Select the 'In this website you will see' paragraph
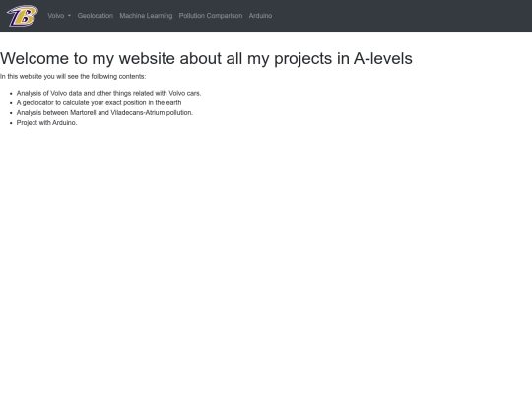Viewport: 532px width, 399px height. pyautogui.click(x=73, y=76)
